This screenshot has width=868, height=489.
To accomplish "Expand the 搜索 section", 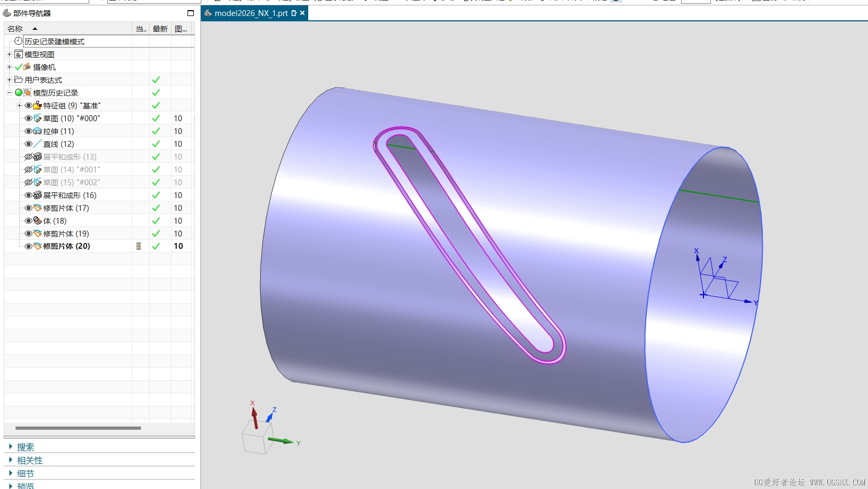I will click(10, 446).
